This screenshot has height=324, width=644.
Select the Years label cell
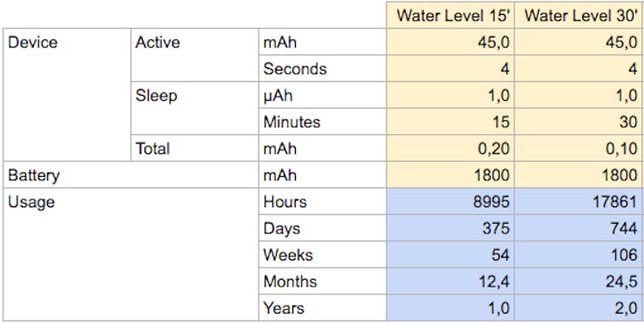[322, 307]
